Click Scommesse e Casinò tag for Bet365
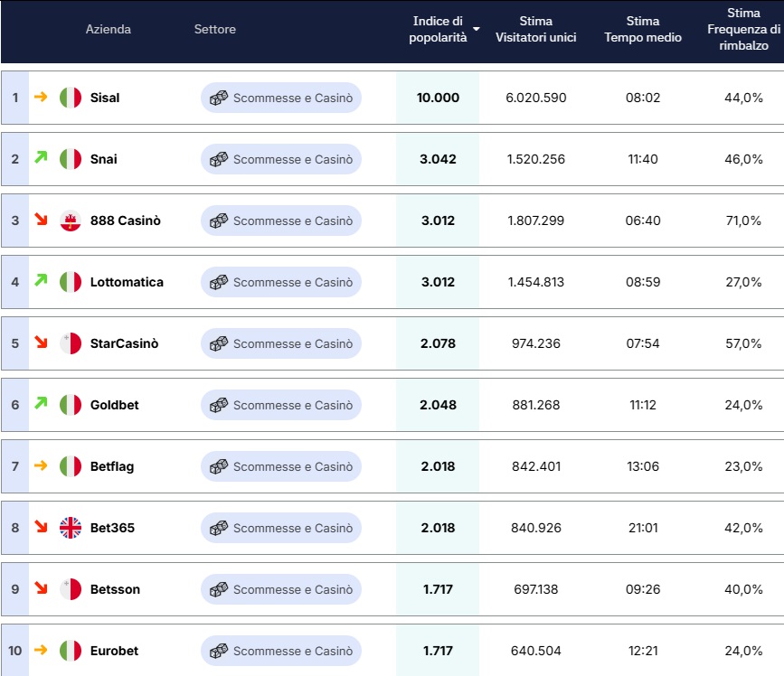Image resolution: width=784 pixels, height=676 pixels. click(x=281, y=528)
